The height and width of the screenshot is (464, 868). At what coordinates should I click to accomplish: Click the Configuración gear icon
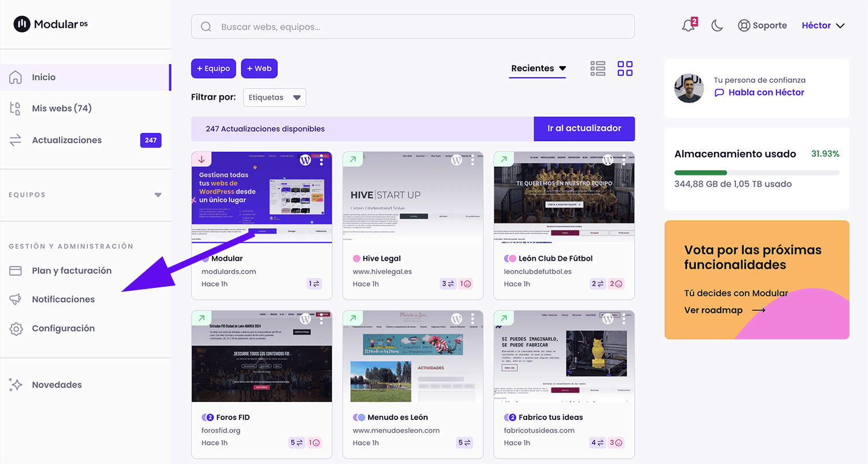(16, 329)
